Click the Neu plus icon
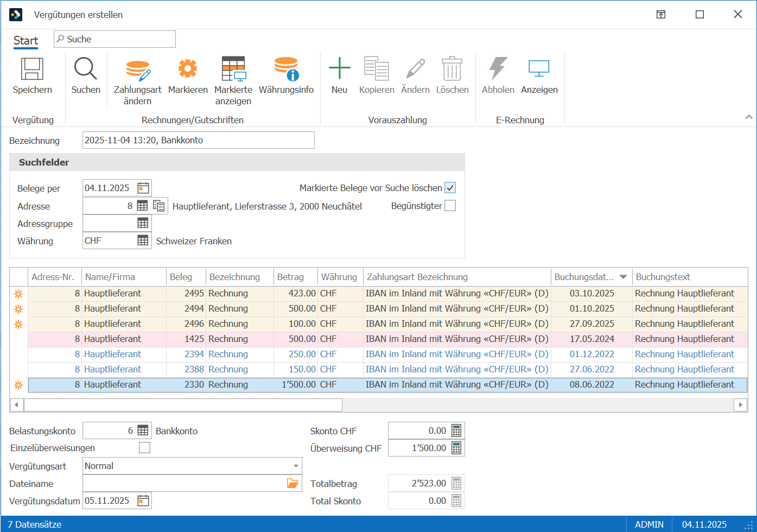 339,69
